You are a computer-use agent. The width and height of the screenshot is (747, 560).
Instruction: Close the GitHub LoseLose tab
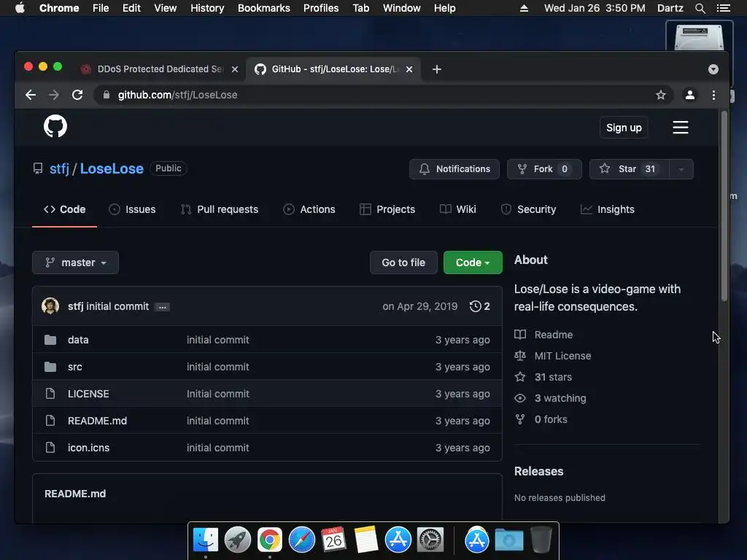point(409,69)
